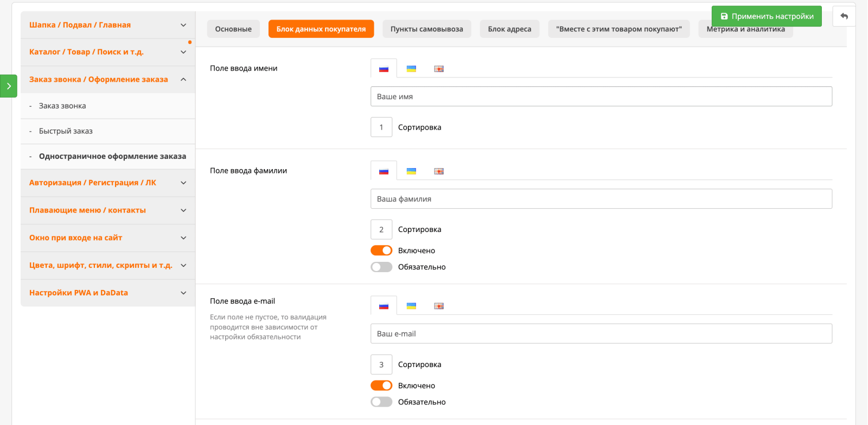Viewport: 868px width, 425px height.
Task: Click the Ваша фамилия input field
Action: tap(601, 199)
